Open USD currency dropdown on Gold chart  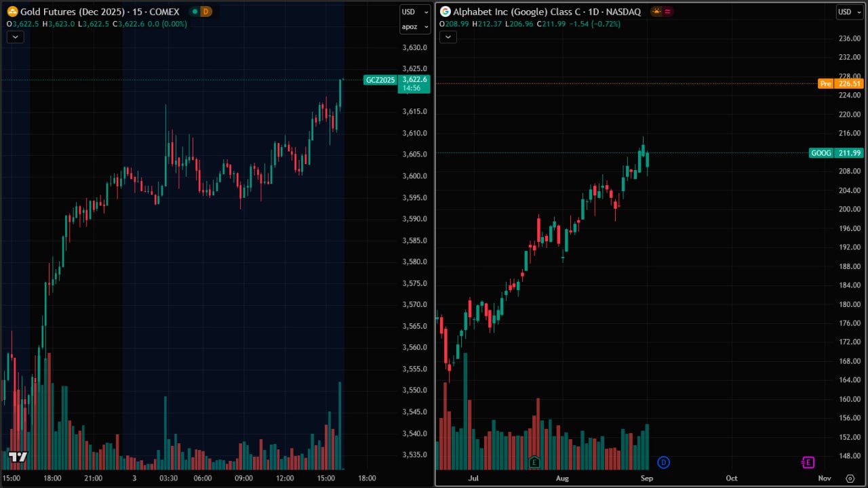[414, 12]
